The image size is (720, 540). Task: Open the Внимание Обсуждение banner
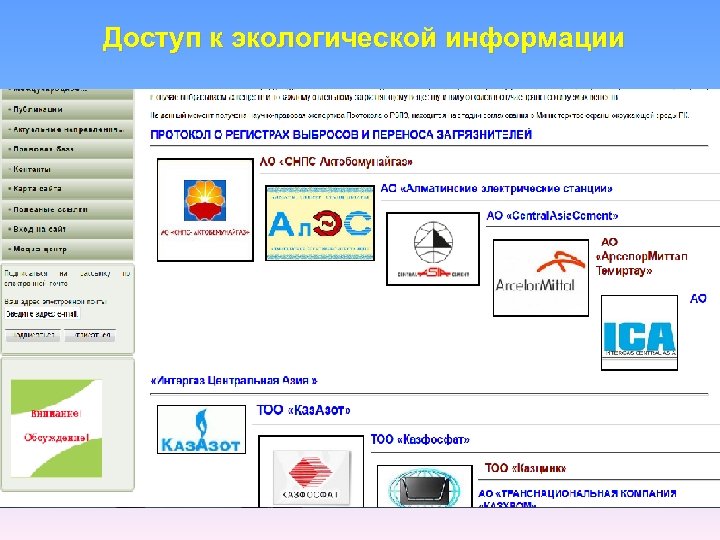56,428
